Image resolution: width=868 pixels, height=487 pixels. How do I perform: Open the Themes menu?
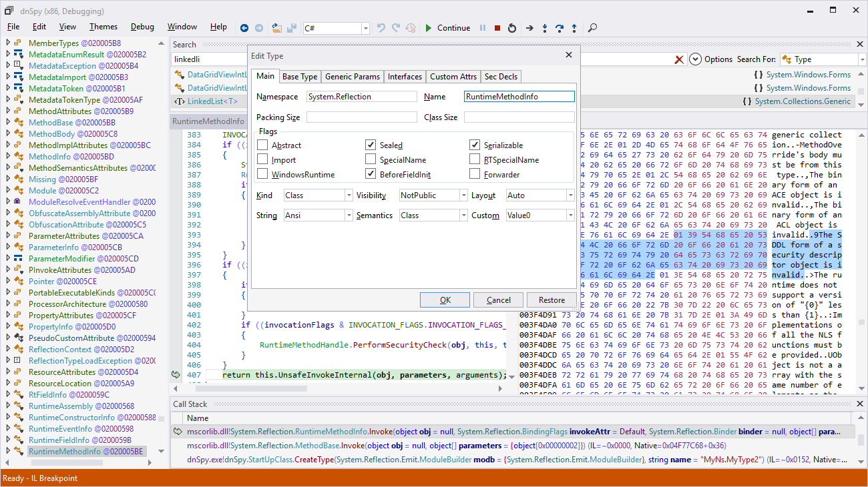point(103,27)
